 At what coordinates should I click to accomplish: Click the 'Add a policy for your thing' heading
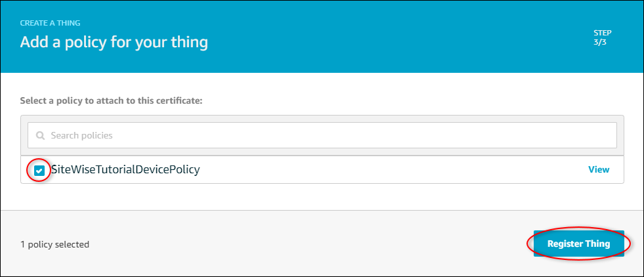(114, 43)
